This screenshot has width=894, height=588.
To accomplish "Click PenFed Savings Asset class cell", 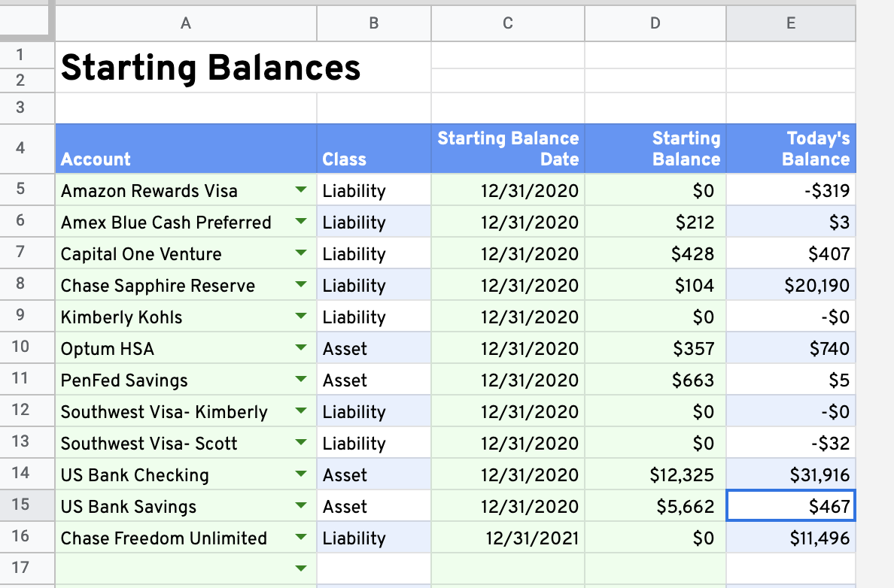I will 374,380.
